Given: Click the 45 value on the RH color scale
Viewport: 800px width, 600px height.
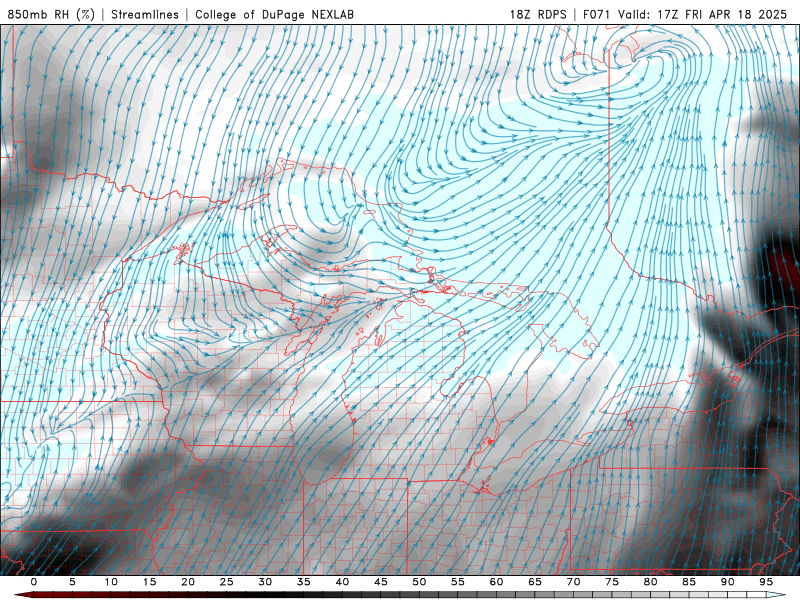Looking at the screenshot, I should point(381,582).
